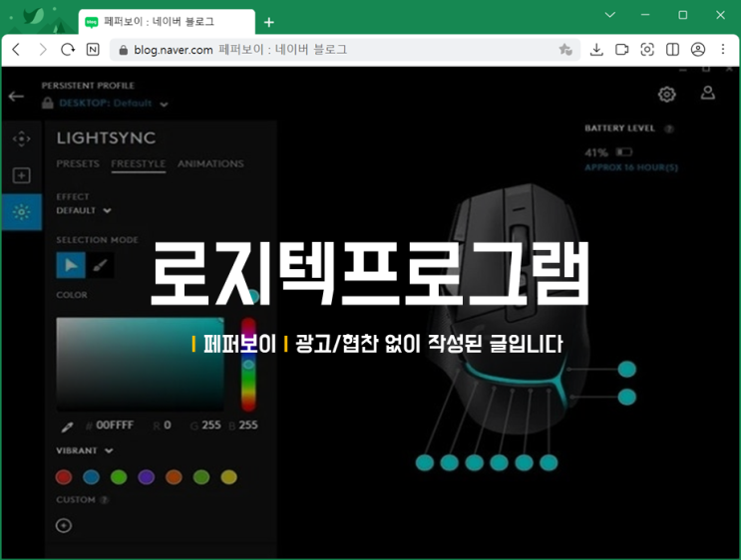The width and height of the screenshot is (741, 560).
Task: Open a new browser tab
Action: [x=269, y=22]
